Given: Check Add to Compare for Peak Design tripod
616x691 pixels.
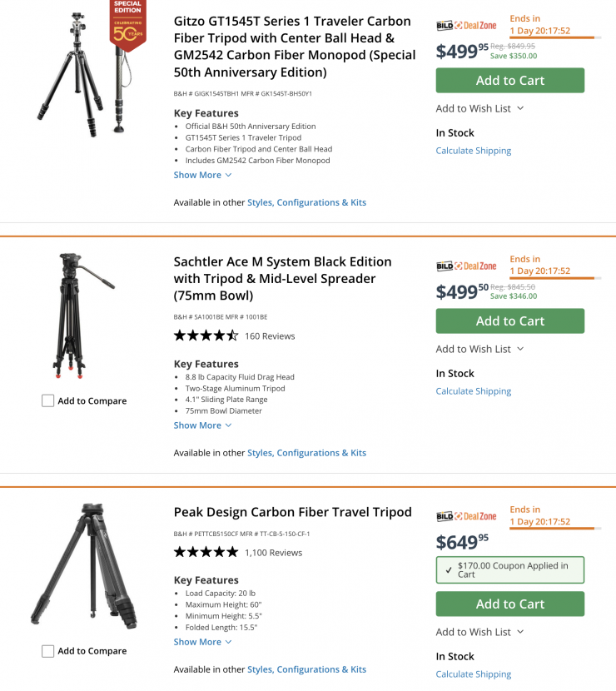Looking at the screenshot, I should tap(48, 651).
